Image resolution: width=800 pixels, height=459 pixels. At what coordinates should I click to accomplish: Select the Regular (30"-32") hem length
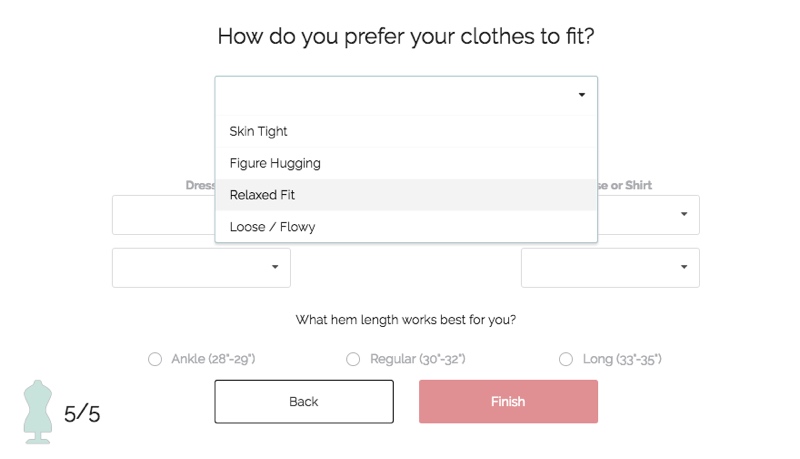coord(353,359)
